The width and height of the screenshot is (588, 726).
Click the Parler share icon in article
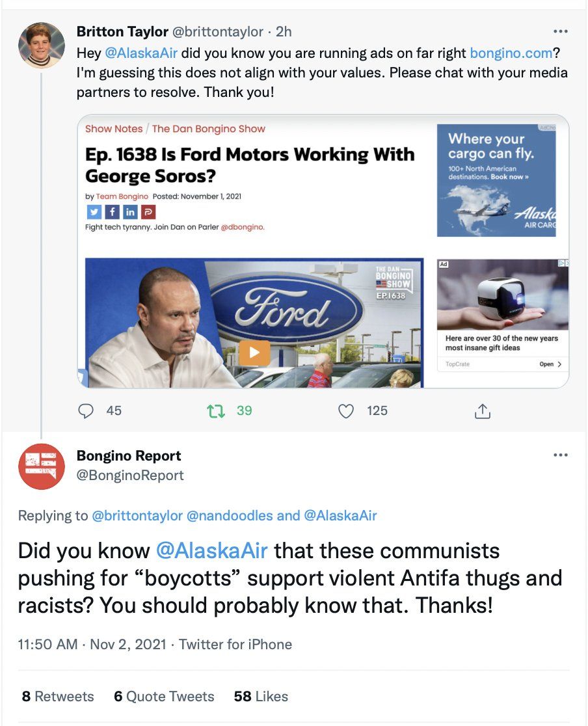[148, 212]
